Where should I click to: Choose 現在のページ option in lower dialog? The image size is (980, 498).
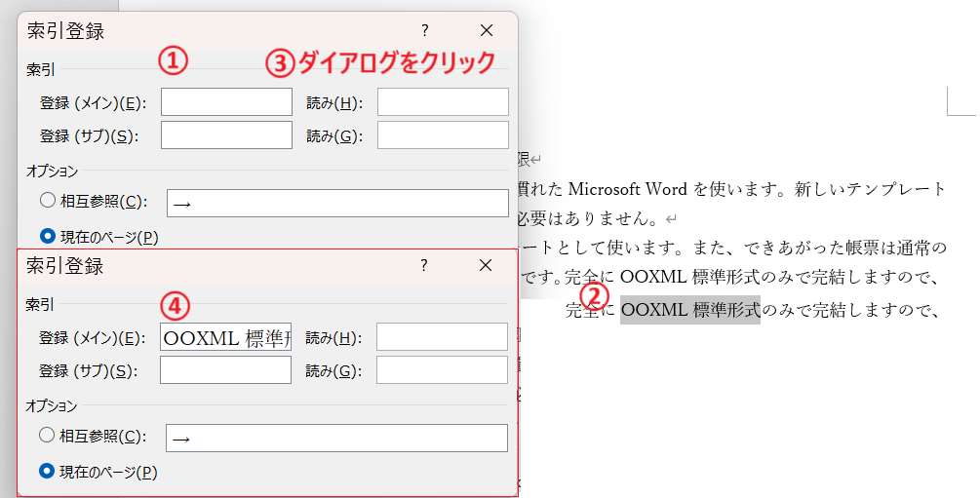pos(47,471)
